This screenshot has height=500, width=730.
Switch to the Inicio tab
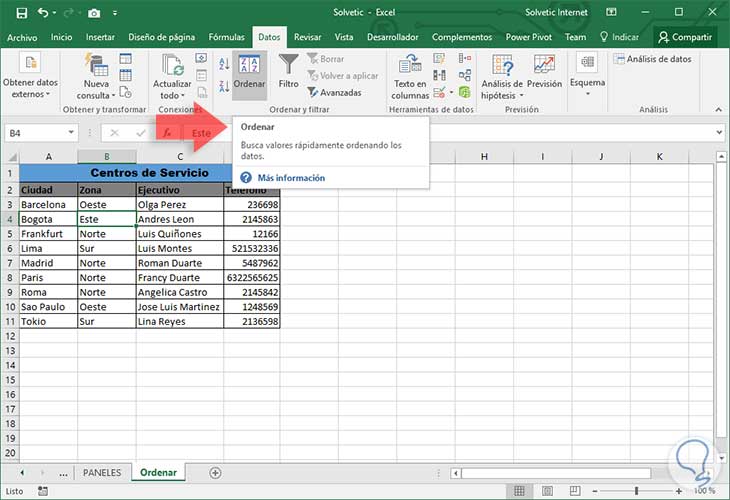[x=61, y=37]
